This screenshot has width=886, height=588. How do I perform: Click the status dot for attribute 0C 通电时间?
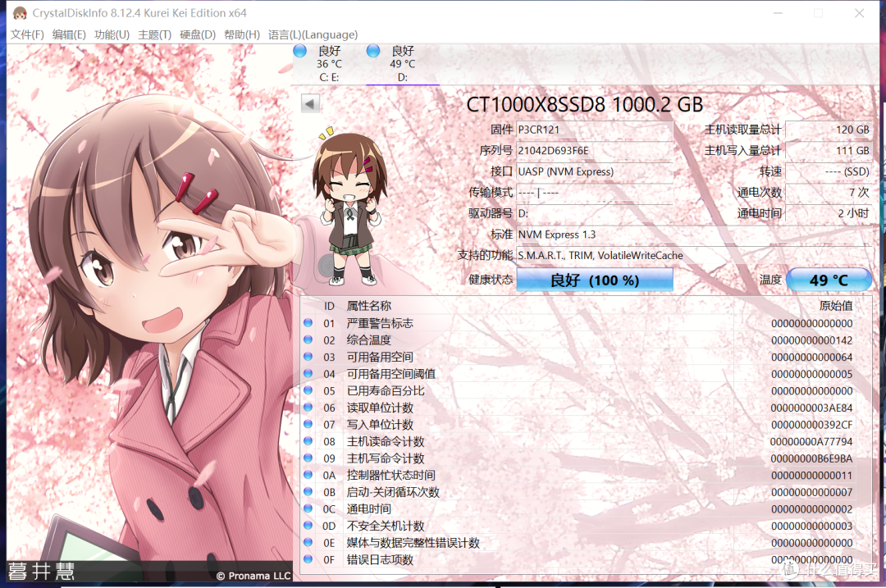[x=308, y=508]
